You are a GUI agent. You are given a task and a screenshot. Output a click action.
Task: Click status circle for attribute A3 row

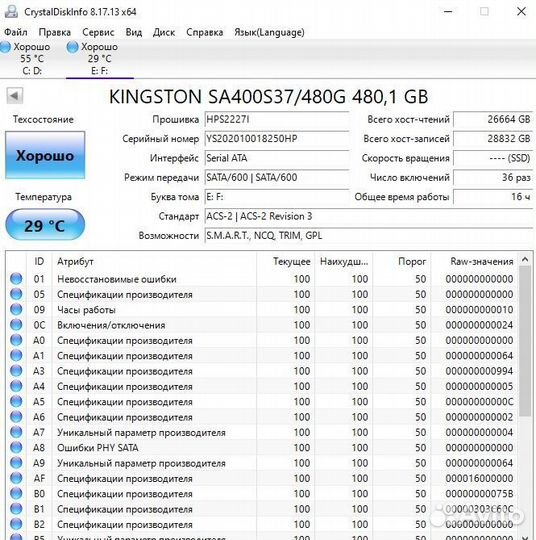click(16, 371)
